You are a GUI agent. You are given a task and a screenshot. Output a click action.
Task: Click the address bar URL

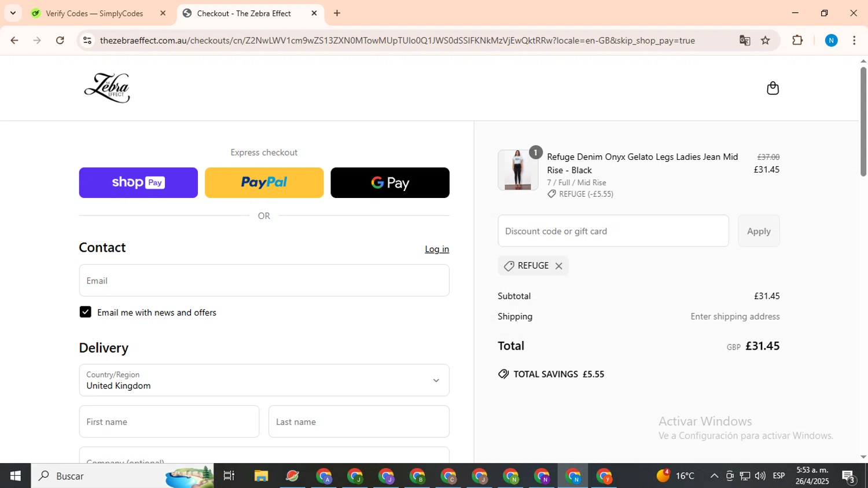click(398, 41)
